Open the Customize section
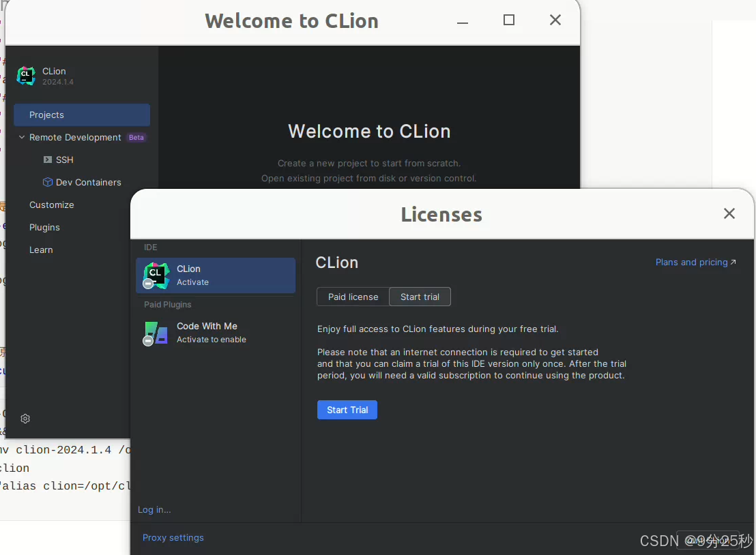Viewport: 756px width, 555px height. click(x=51, y=205)
